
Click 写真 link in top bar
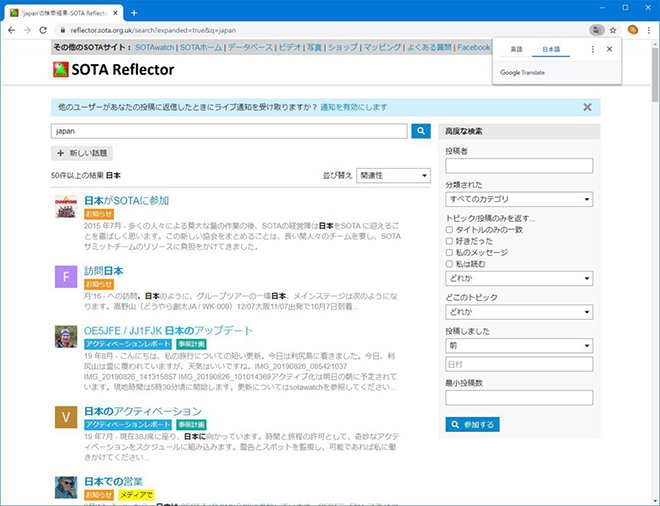pyautogui.click(x=314, y=48)
